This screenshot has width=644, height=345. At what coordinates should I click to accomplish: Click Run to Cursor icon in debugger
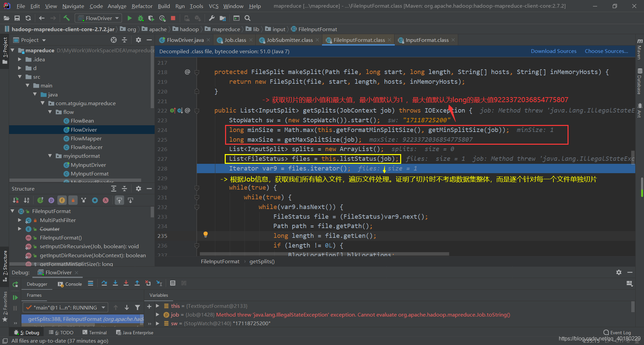pyautogui.click(x=159, y=283)
